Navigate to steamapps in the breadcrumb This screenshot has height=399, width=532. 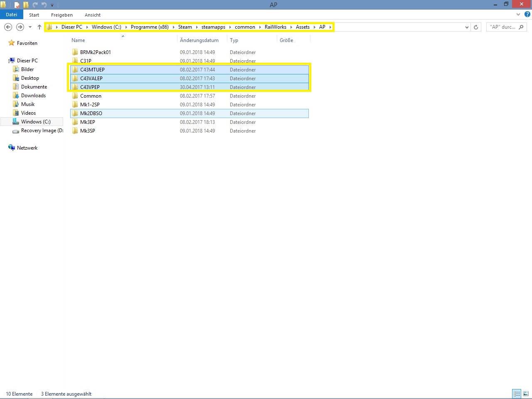(213, 27)
